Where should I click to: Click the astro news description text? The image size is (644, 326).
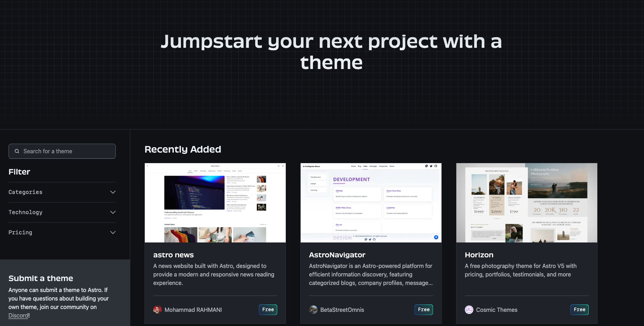point(214,274)
